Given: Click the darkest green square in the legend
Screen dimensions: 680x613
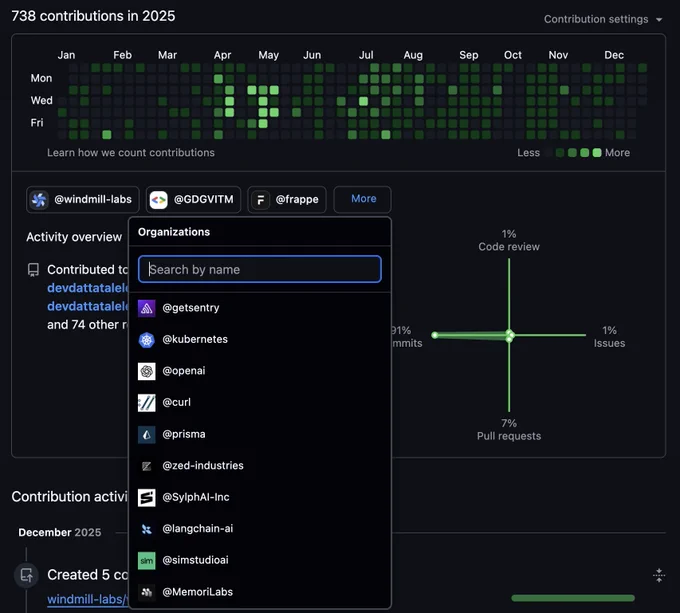Looking at the screenshot, I should tap(560, 153).
